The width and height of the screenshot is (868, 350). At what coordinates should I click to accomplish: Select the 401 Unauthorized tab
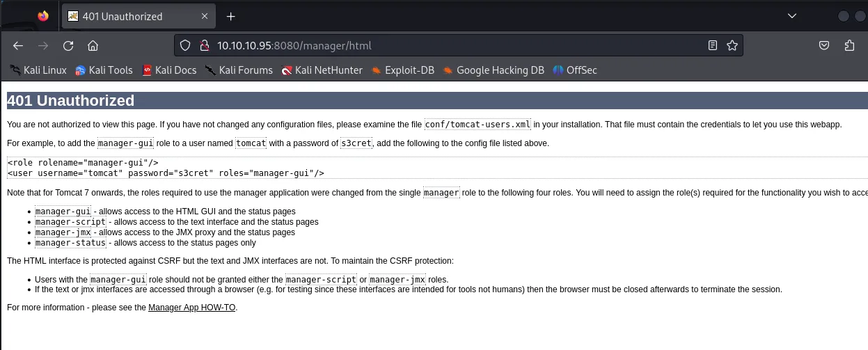click(x=138, y=16)
